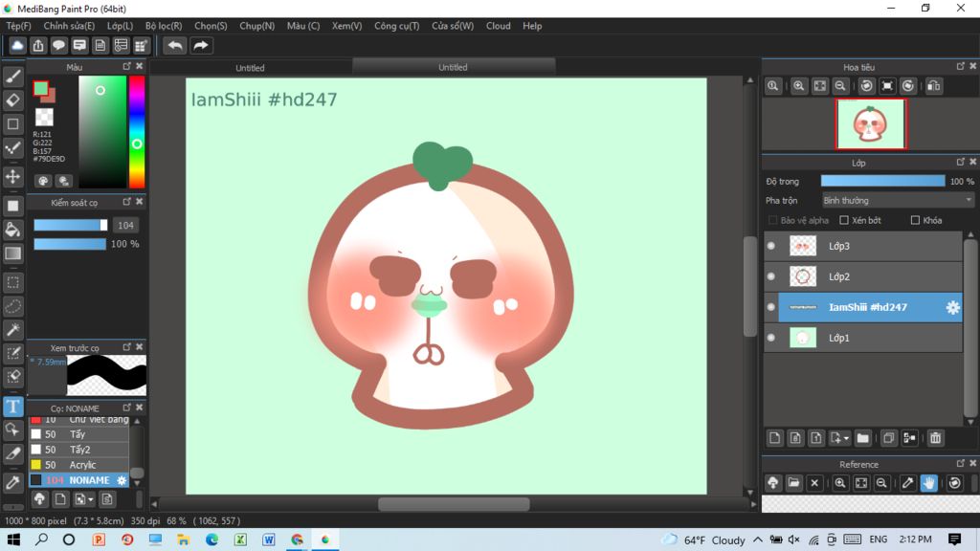Open brush settings gear on NONAME
The image size is (980, 551).
click(x=122, y=480)
